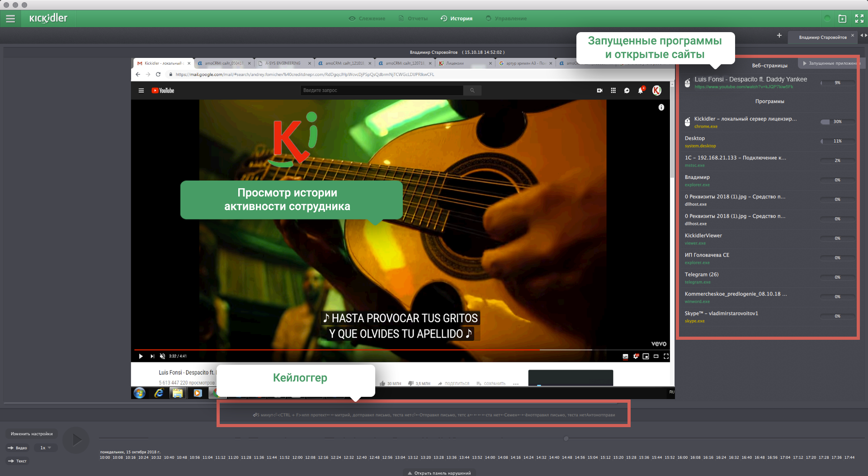Click the Kickidler logo
This screenshot has height=476, width=868.
point(47,19)
